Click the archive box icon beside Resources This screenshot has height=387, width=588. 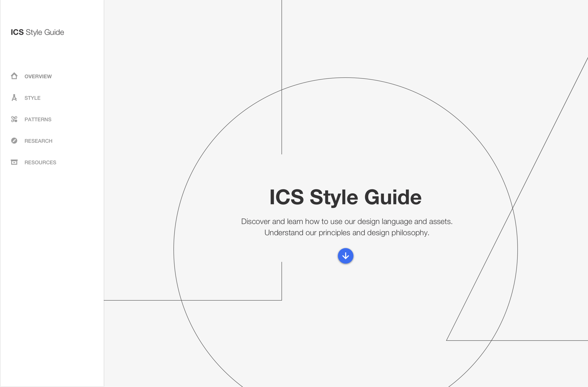tap(14, 162)
